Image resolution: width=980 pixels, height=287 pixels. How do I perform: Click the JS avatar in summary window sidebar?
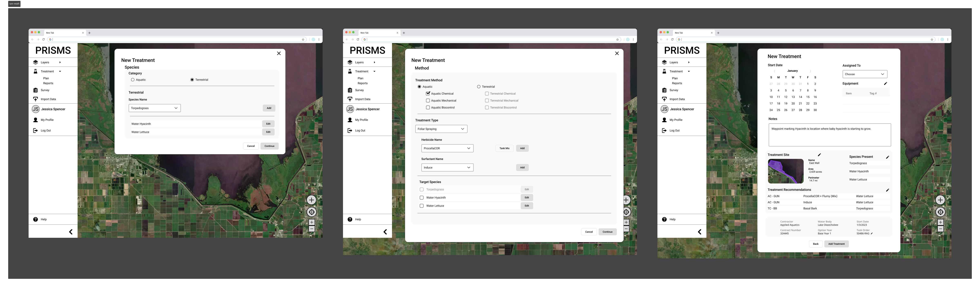[665, 109]
